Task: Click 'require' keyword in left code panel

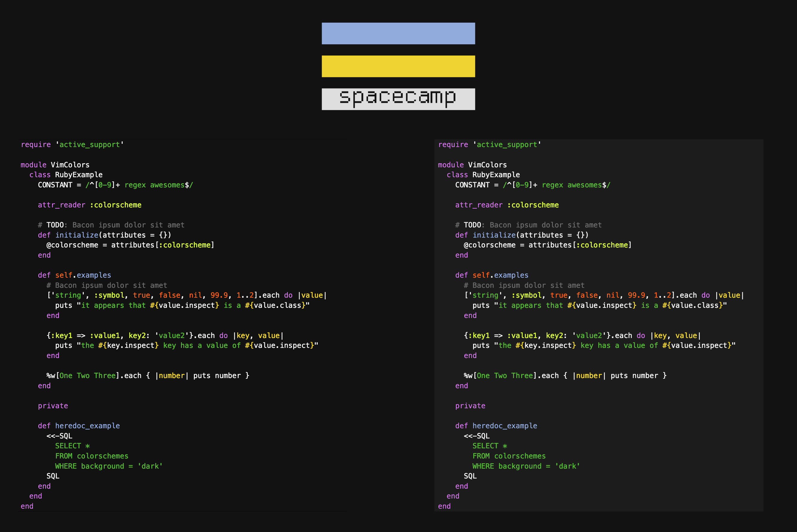Action: (x=36, y=145)
